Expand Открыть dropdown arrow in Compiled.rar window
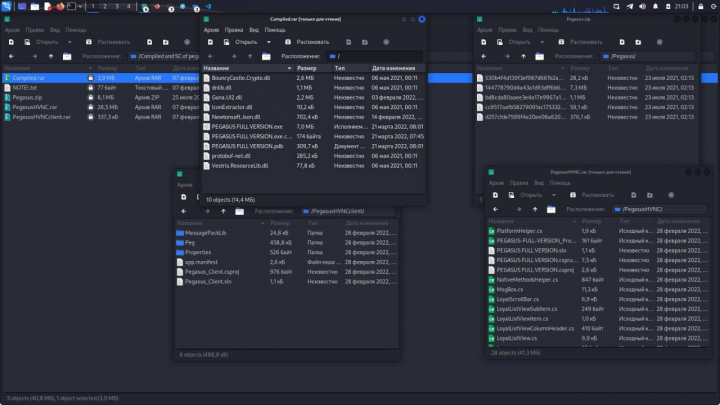Image resolution: width=720 pixels, height=405 pixels. [x=269, y=42]
